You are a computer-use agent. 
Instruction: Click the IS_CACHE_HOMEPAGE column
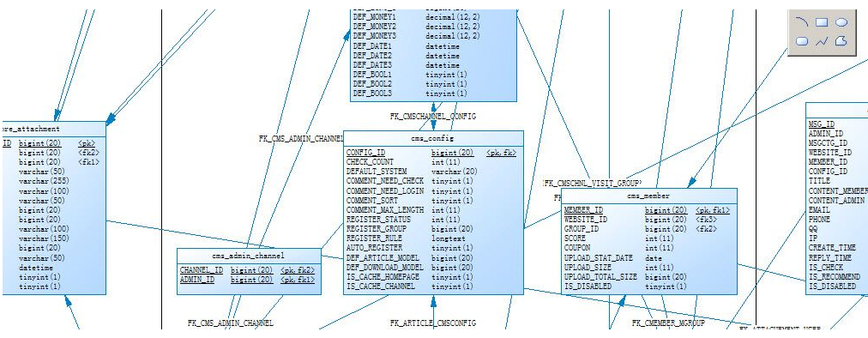pos(383,276)
